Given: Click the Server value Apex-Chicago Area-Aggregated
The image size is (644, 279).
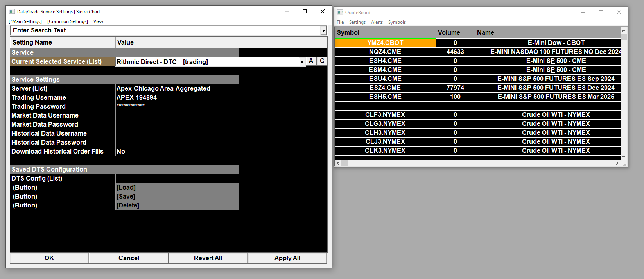Looking at the screenshot, I should [x=177, y=89].
